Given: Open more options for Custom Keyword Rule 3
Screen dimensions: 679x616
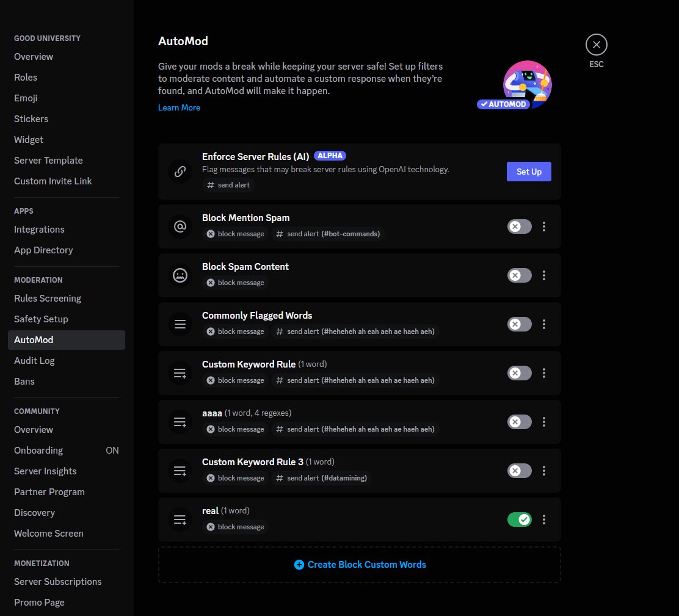Looking at the screenshot, I should (544, 471).
